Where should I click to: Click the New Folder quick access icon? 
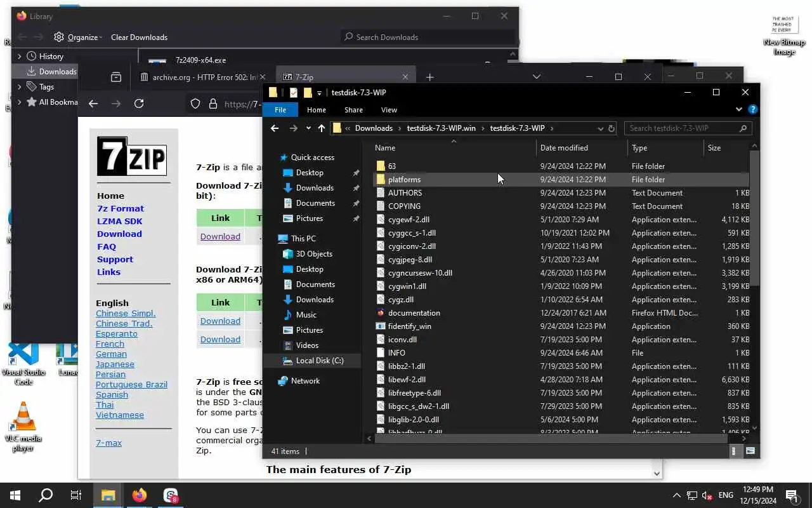[307, 93]
